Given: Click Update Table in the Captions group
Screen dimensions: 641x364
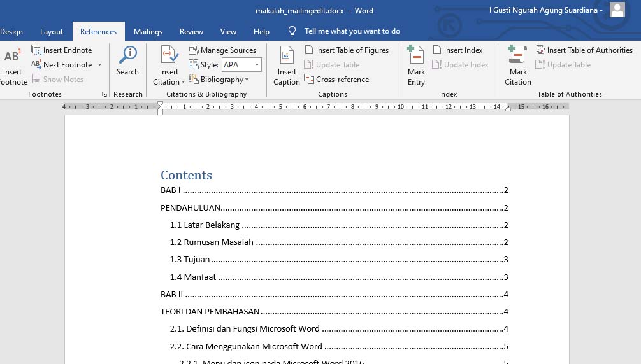Looking at the screenshot, I should 332,65.
